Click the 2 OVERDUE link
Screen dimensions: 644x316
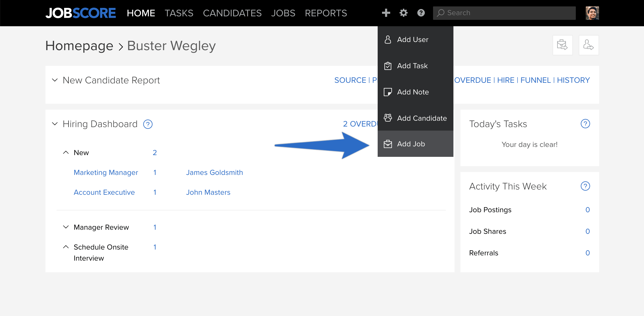[360, 124]
